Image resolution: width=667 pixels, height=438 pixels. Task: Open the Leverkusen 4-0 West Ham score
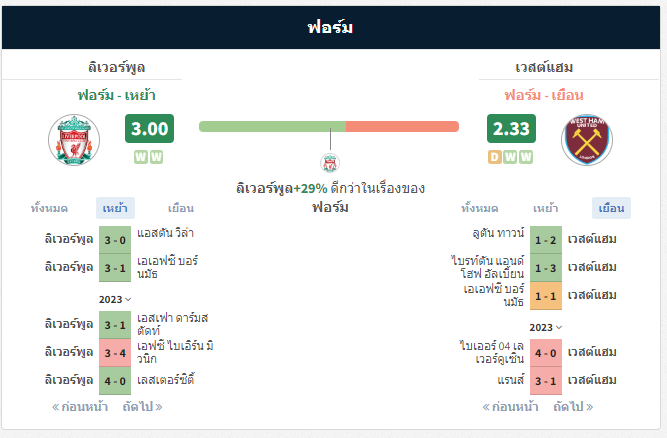pyautogui.click(x=546, y=353)
